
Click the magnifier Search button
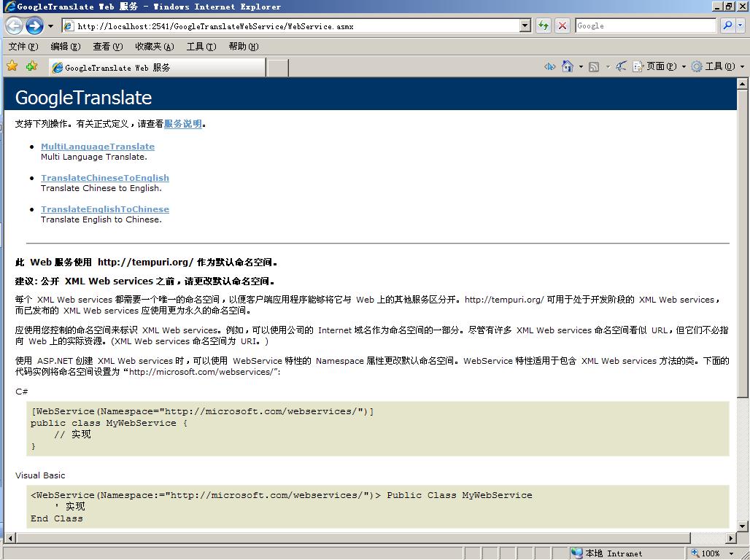(x=727, y=26)
